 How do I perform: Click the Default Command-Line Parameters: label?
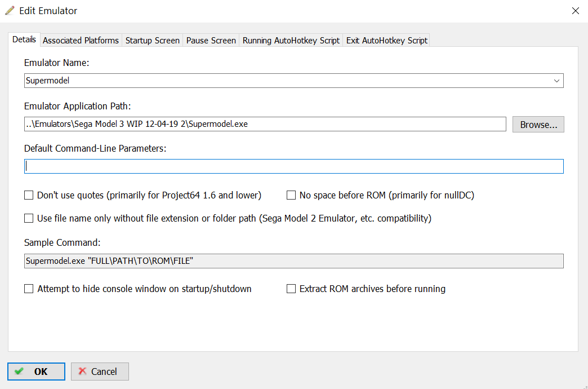[x=95, y=148]
